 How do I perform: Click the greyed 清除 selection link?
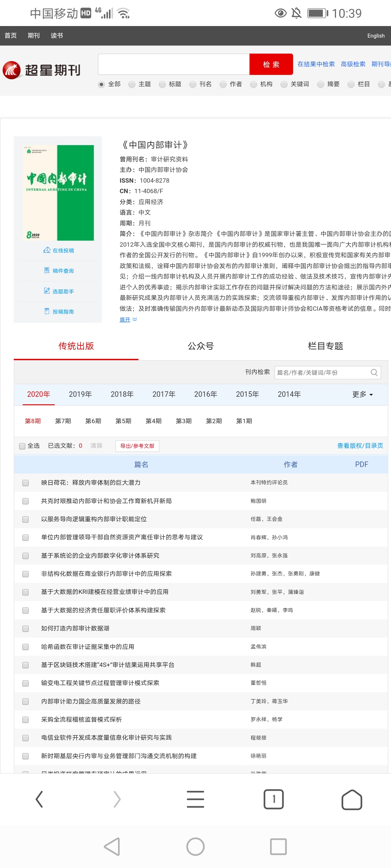97,446
